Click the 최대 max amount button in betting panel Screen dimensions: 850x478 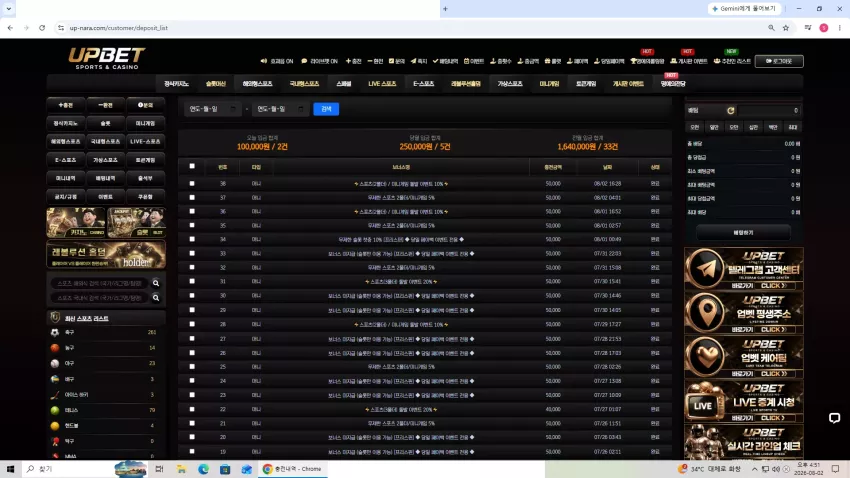pos(793,127)
